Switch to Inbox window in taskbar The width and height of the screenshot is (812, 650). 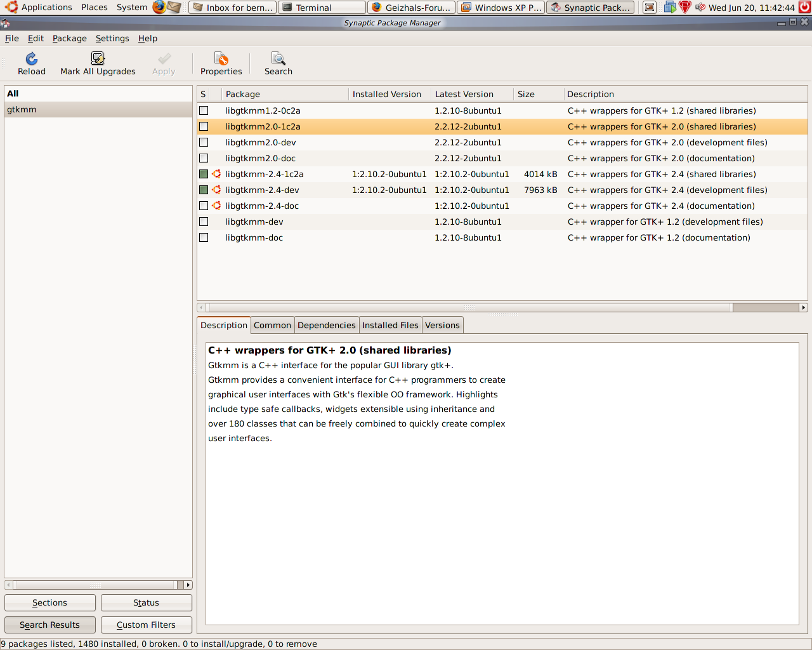pyautogui.click(x=233, y=7)
